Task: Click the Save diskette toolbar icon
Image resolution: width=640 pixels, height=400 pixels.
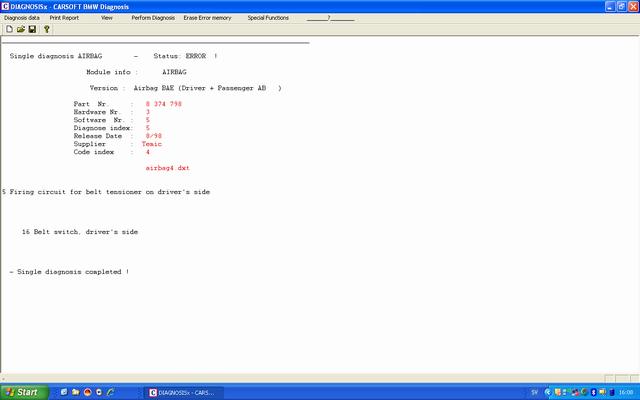Action: pyautogui.click(x=32, y=29)
